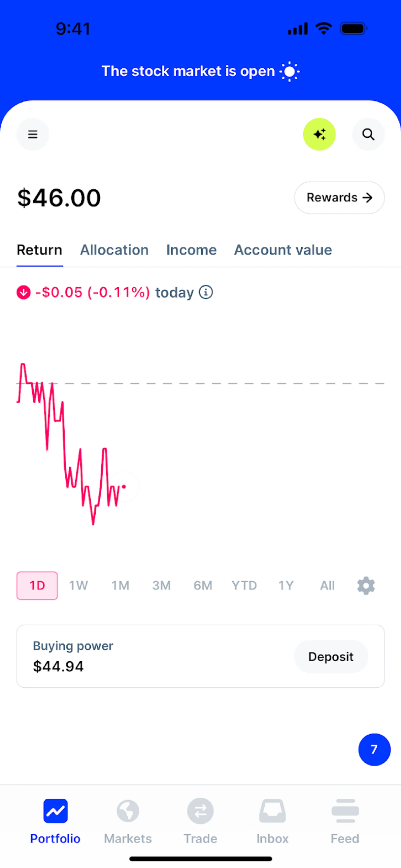Open Rewards with arrow button

339,197
